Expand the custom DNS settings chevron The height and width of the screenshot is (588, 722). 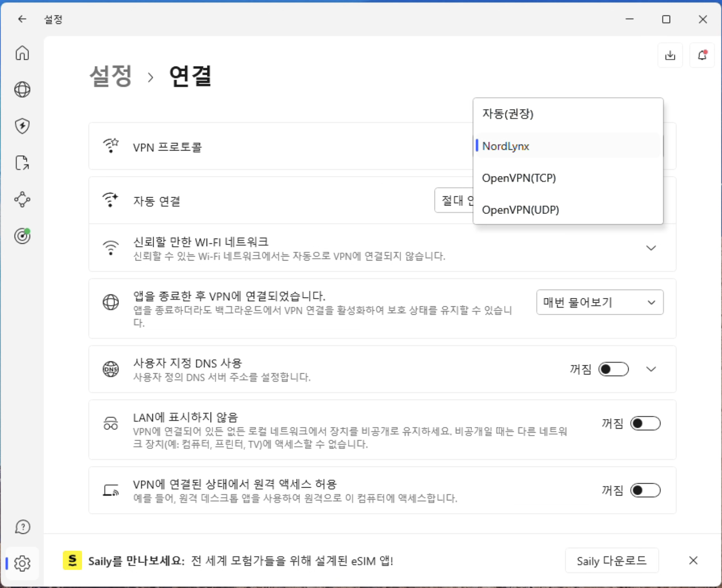[x=651, y=369]
